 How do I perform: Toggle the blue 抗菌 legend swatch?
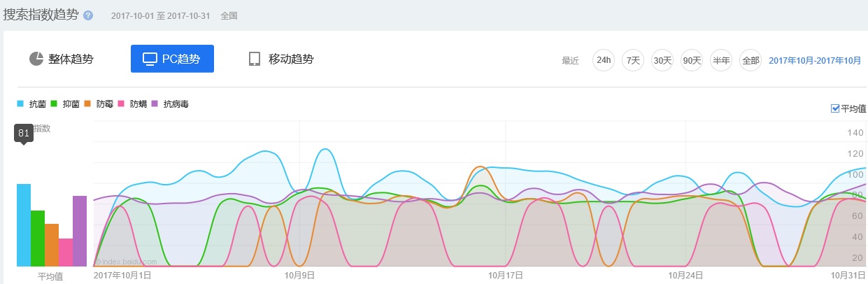(x=20, y=104)
